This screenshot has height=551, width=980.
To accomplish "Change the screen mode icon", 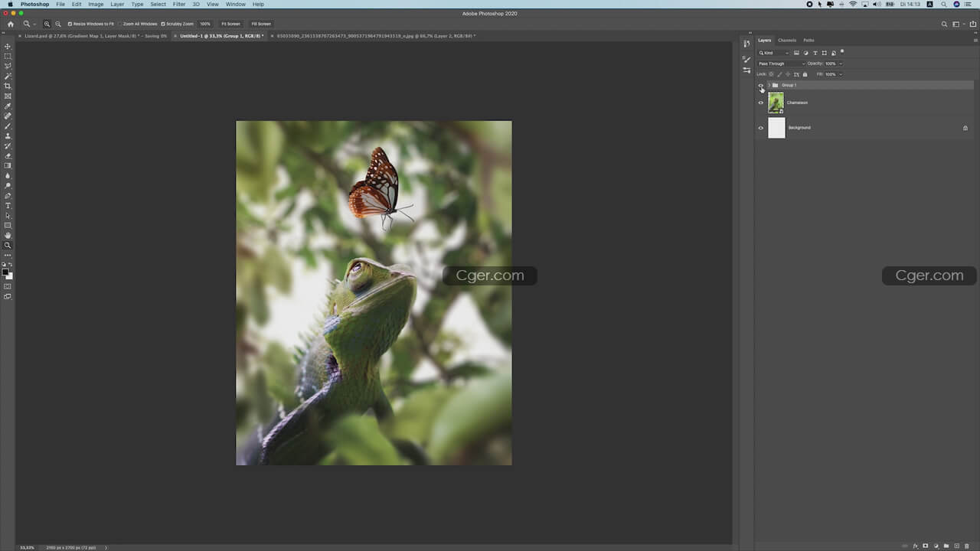I will click(8, 296).
